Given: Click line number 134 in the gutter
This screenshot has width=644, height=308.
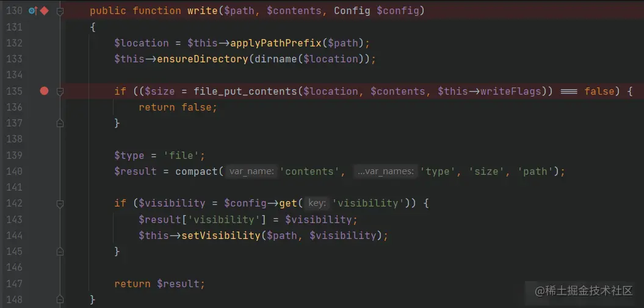Looking at the screenshot, I should tap(15, 75).
